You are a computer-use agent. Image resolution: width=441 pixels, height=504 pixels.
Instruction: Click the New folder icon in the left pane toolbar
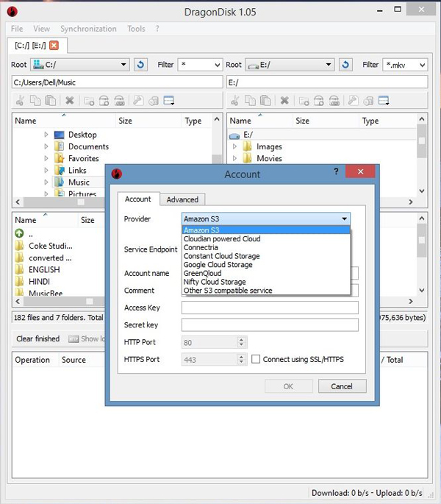coord(89,101)
